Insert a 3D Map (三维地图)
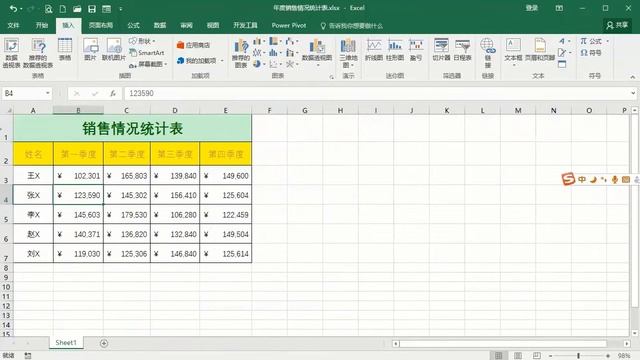640x360 pixels. coord(348,53)
